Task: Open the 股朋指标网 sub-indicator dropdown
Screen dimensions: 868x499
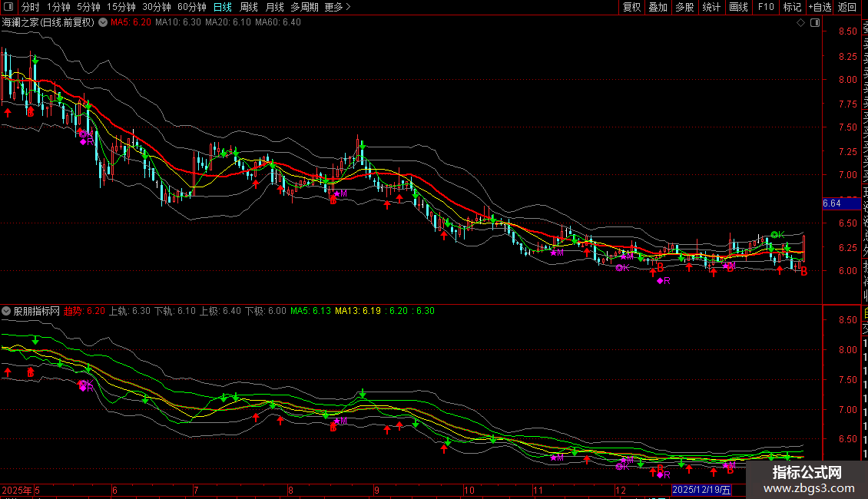Action: coord(7,312)
